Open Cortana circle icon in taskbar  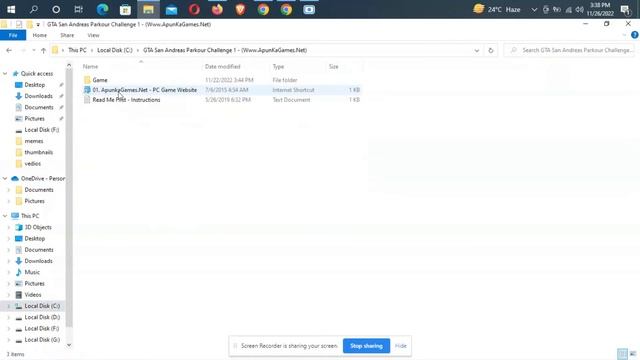(x=56, y=9)
